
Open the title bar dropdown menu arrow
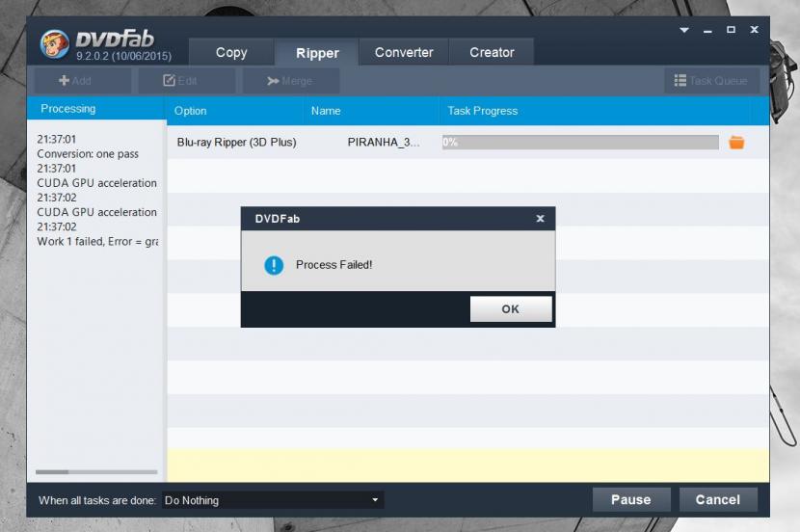pyautogui.click(x=684, y=30)
